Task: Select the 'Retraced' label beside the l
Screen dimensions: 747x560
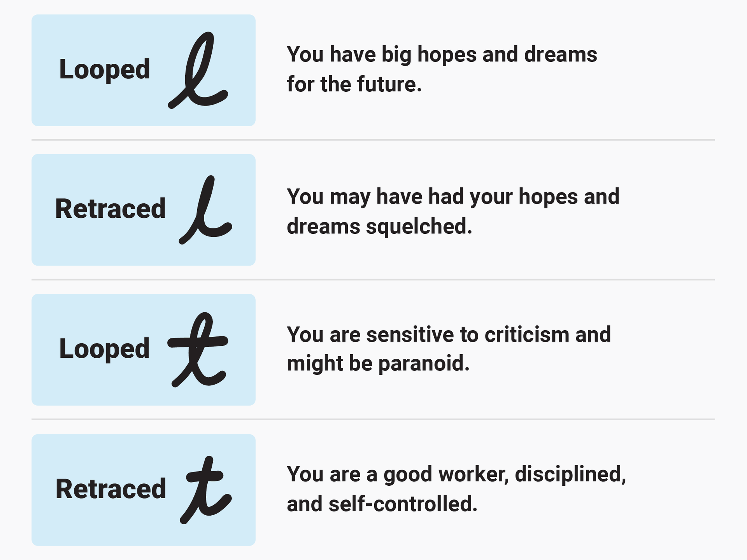Action: coord(110,209)
